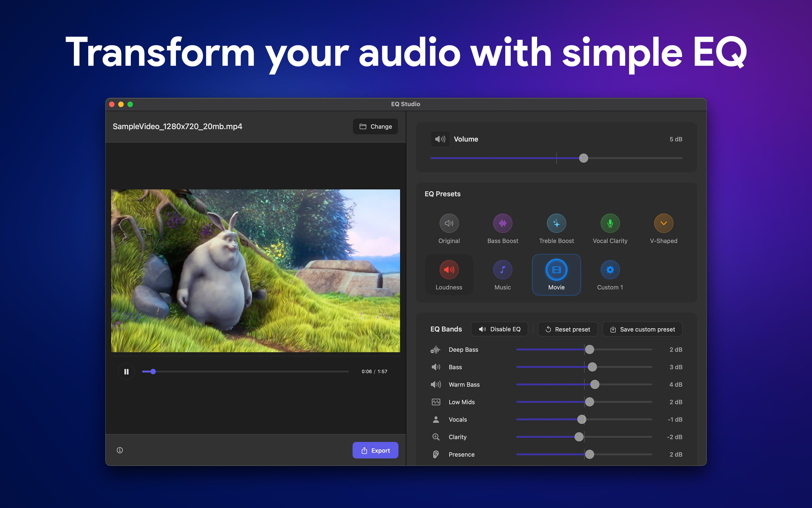Export the processed file
812x508 pixels.
(x=376, y=450)
